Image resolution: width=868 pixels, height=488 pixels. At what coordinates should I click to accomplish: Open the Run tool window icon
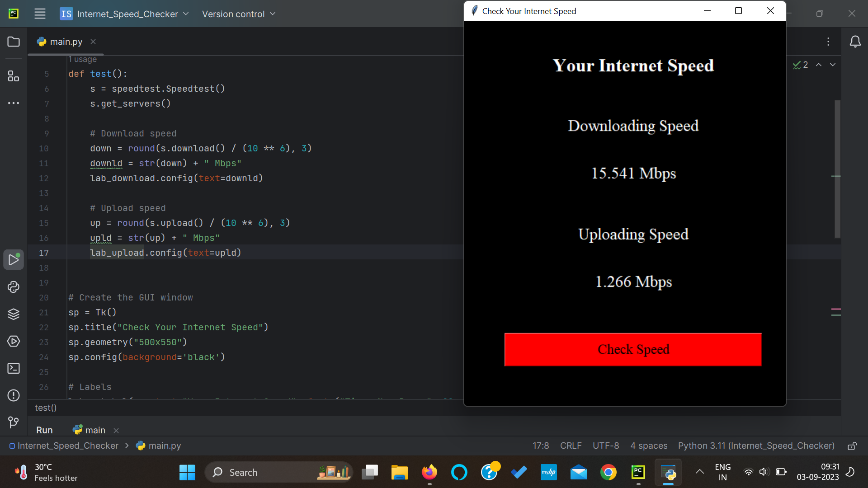(14, 260)
